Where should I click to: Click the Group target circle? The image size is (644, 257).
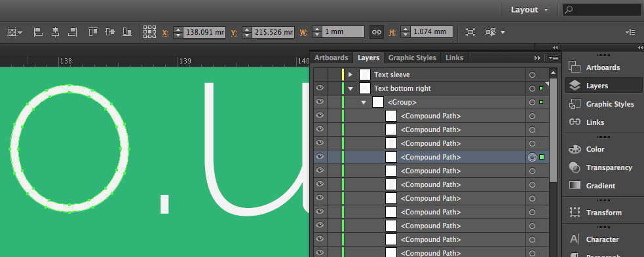pyautogui.click(x=532, y=102)
